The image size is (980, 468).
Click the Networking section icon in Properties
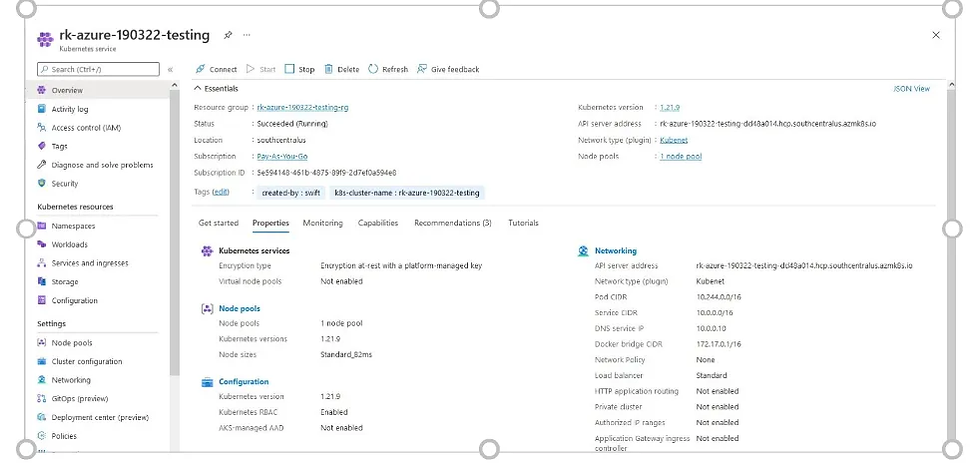[583, 251]
